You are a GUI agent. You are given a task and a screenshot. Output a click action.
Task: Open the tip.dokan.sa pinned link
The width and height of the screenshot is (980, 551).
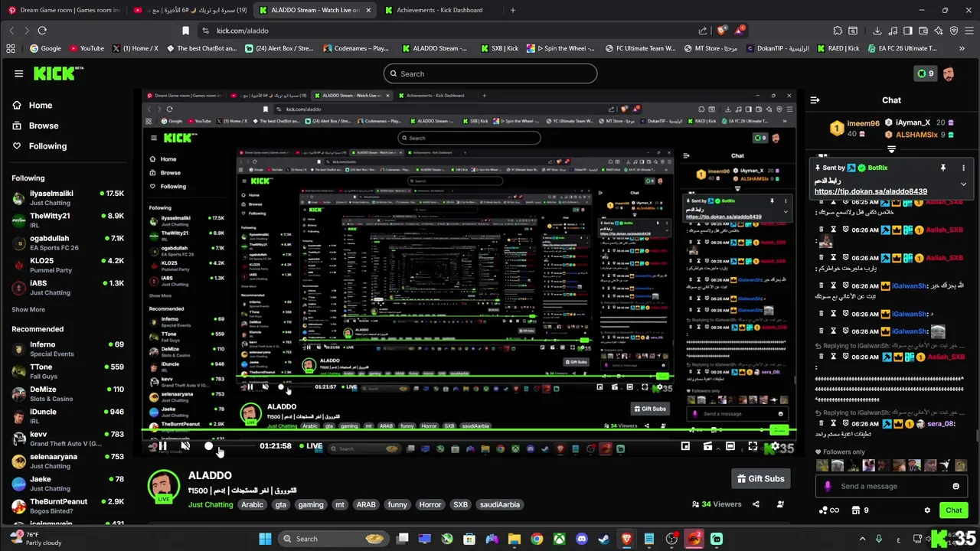tap(871, 191)
